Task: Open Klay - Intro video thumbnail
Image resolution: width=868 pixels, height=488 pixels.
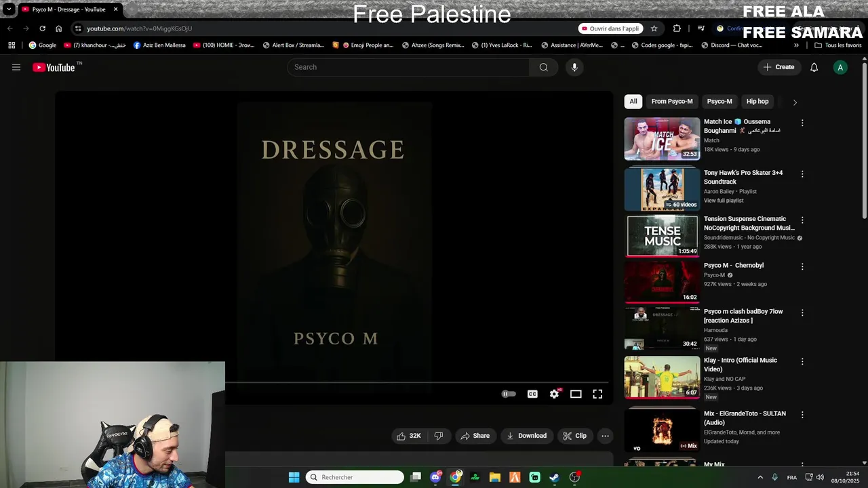Action: click(662, 378)
